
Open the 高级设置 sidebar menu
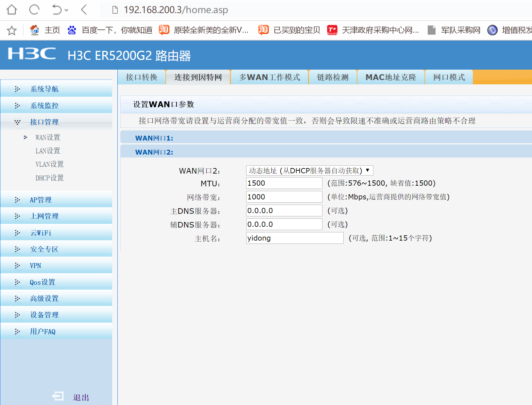point(56,298)
